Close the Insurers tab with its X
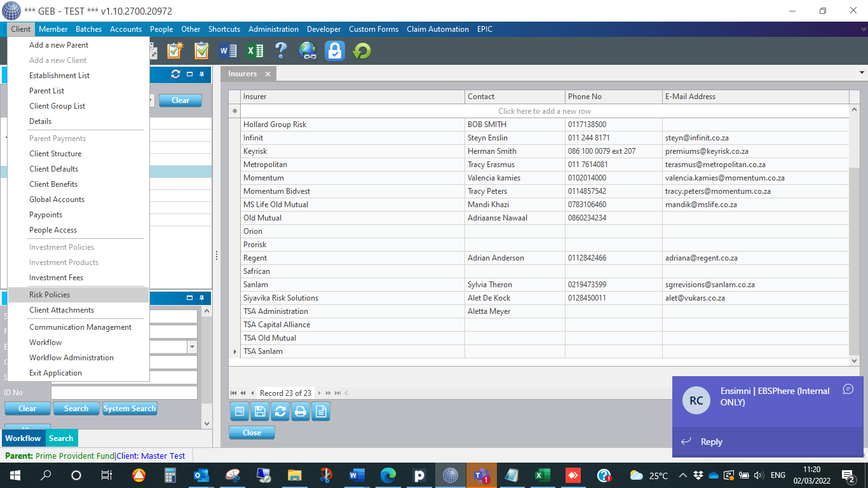Viewport: 868px width, 488px height. tap(268, 74)
